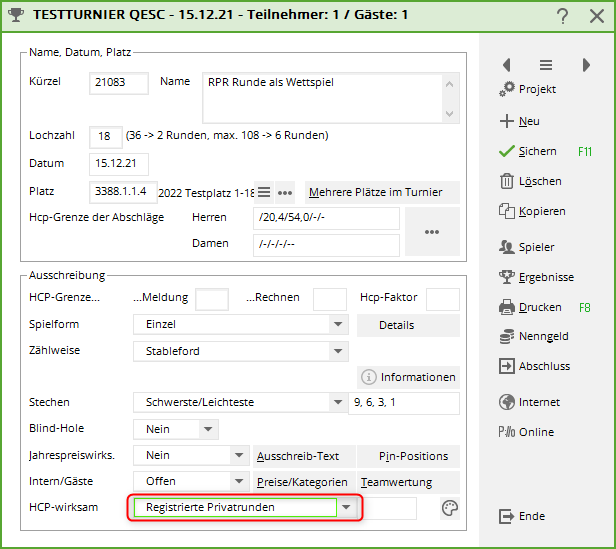
Task: Open the Blind-Hole dropdown
Action: [x=208, y=429]
